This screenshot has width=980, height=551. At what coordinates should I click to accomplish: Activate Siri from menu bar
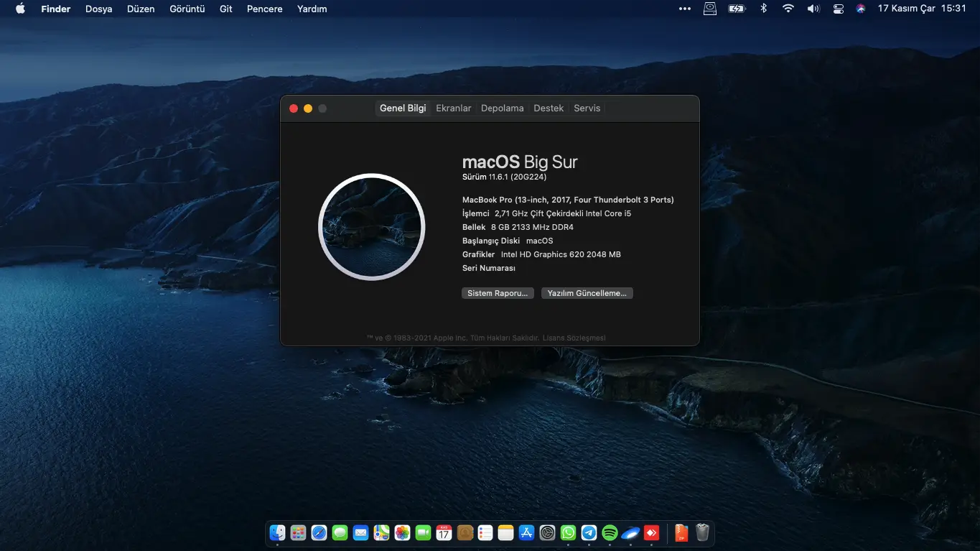(861, 9)
